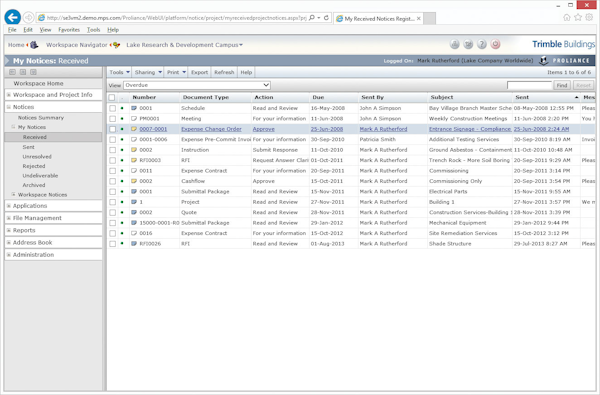Open the View menu in menu bar
600x395 pixels.
point(45,29)
